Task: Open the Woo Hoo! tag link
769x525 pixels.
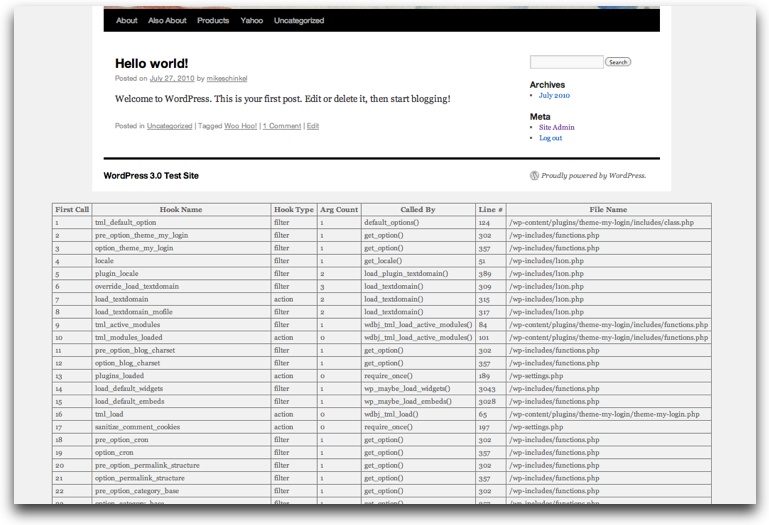Action: tap(240, 126)
